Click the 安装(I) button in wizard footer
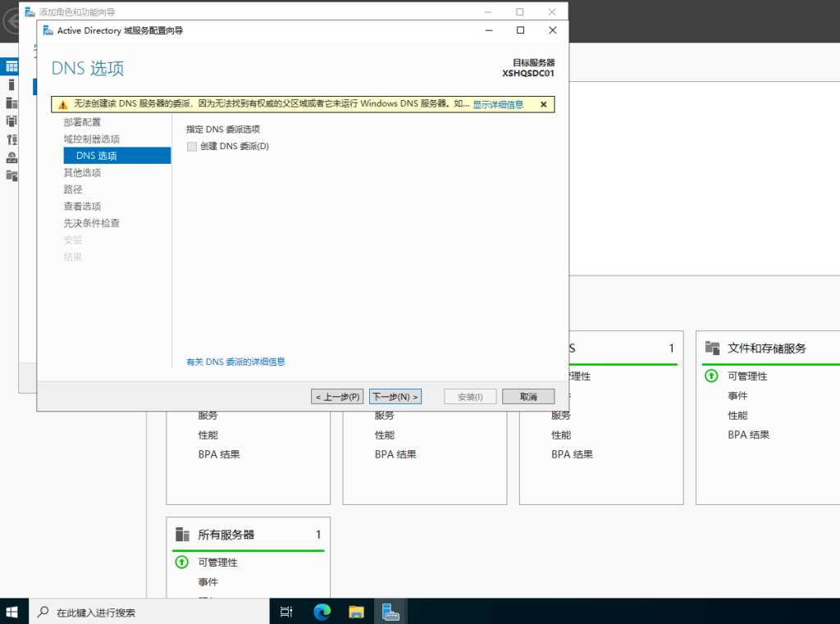 point(470,397)
